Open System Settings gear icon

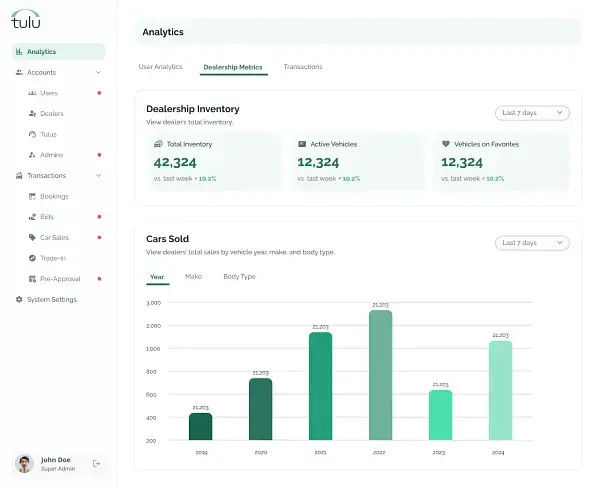pyautogui.click(x=19, y=299)
